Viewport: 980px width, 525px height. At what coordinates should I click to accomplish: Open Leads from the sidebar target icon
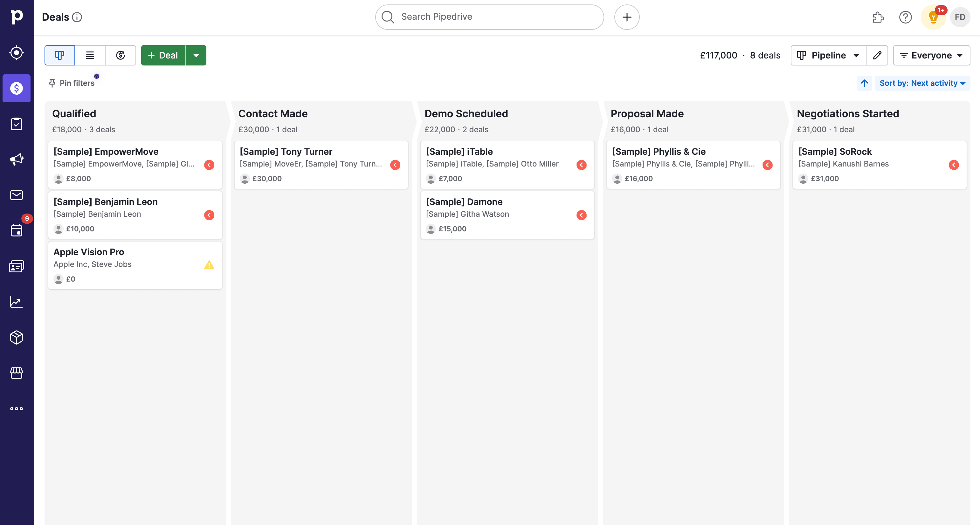click(x=16, y=53)
